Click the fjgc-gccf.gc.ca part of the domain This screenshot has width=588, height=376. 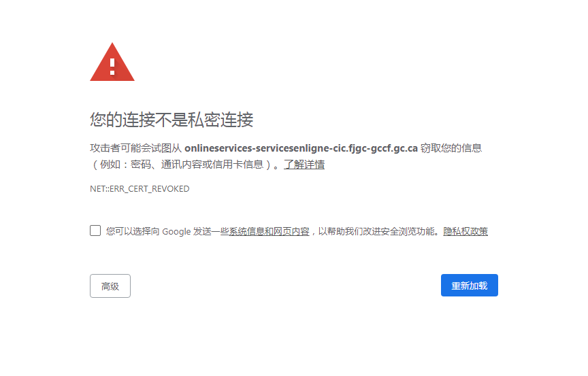(x=383, y=148)
